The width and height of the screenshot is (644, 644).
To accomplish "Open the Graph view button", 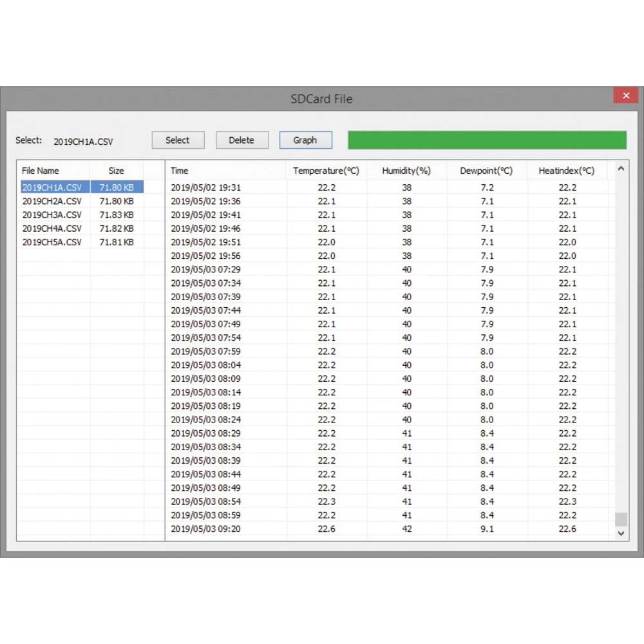I will [x=305, y=140].
